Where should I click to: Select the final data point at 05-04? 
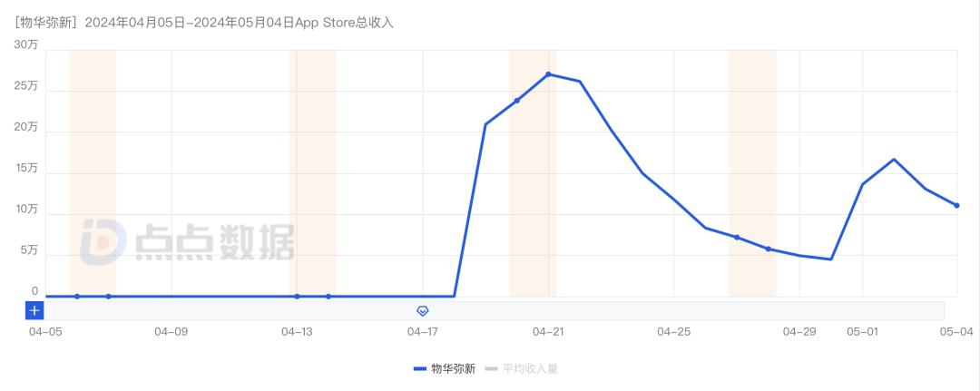(x=957, y=206)
